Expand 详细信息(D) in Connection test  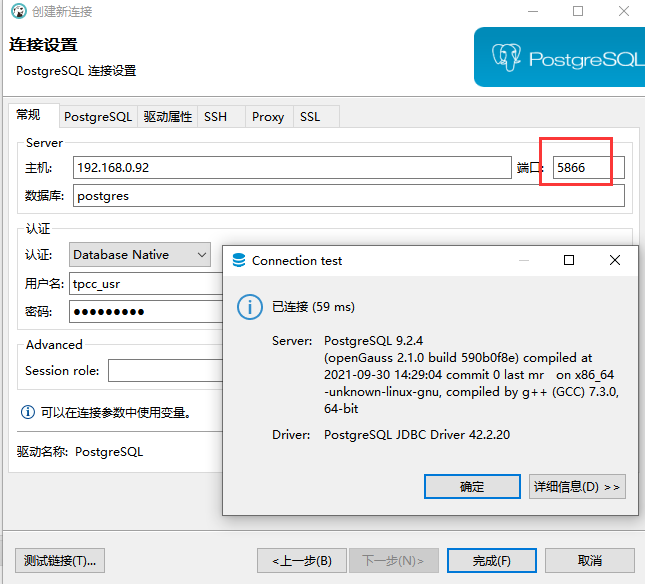click(577, 487)
